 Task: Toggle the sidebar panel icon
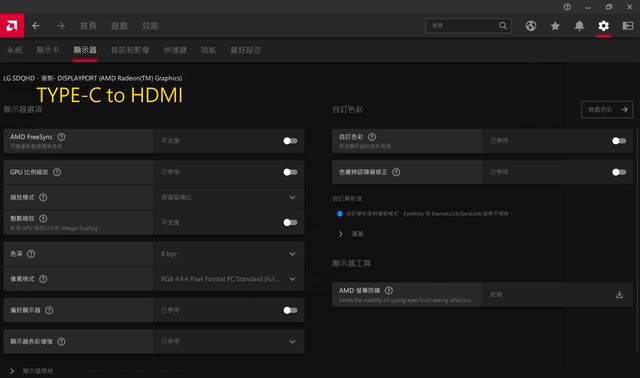(x=628, y=26)
